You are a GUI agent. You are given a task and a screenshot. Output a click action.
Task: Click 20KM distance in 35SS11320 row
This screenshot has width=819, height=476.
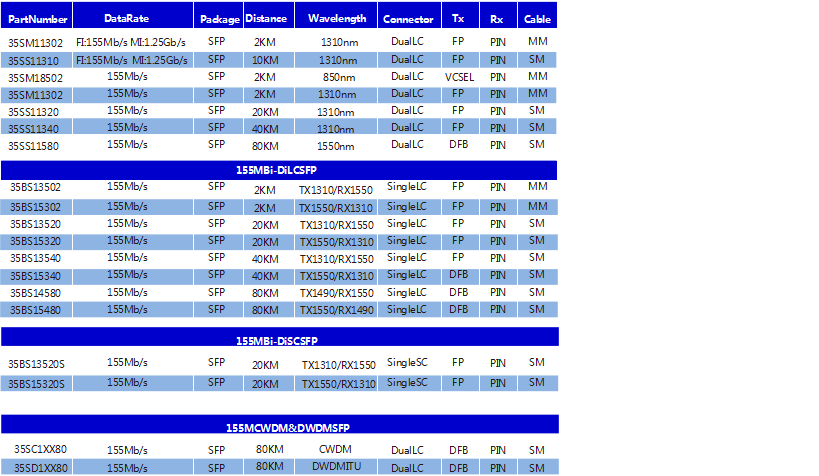tap(265, 112)
